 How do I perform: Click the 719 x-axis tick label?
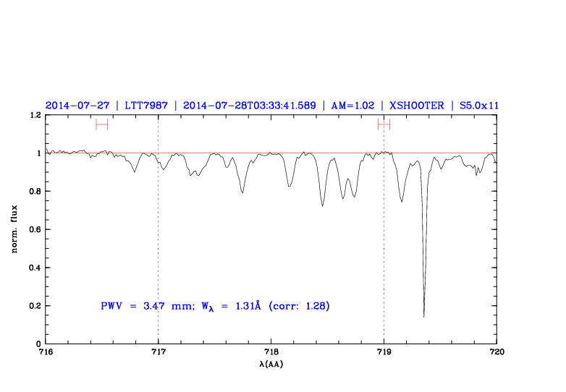click(x=384, y=352)
